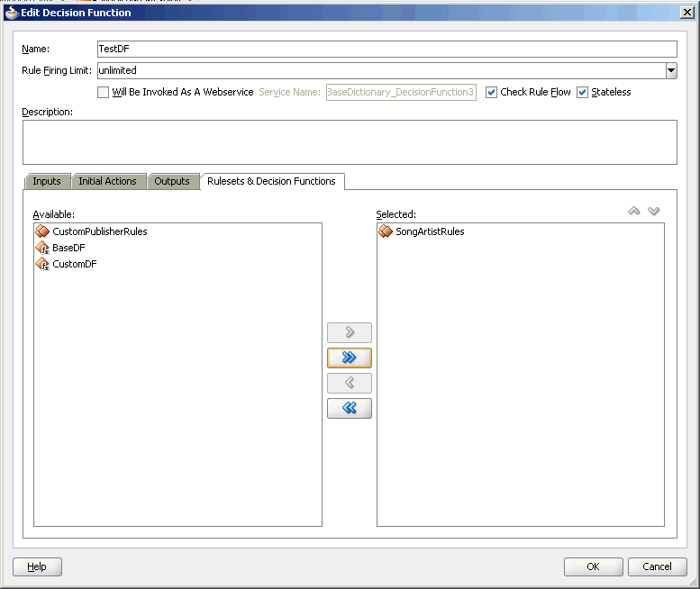Click the remove-all double left arrow button
The width and height of the screenshot is (700, 589).
[350, 408]
